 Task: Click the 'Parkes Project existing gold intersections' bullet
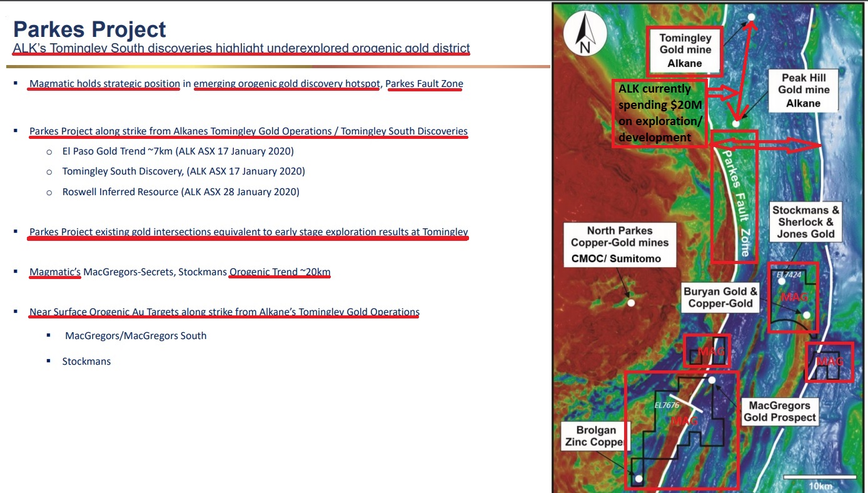pyautogui.click(x=248, y=232)
